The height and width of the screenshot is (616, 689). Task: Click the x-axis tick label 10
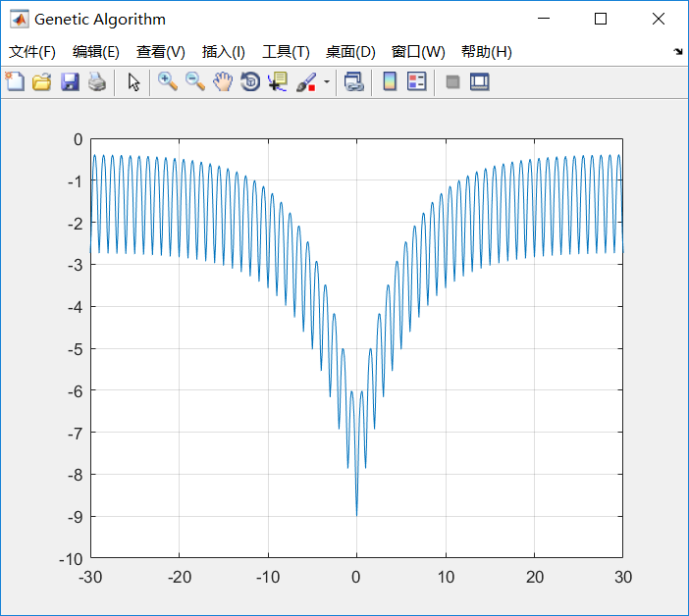tap(446, 577)
